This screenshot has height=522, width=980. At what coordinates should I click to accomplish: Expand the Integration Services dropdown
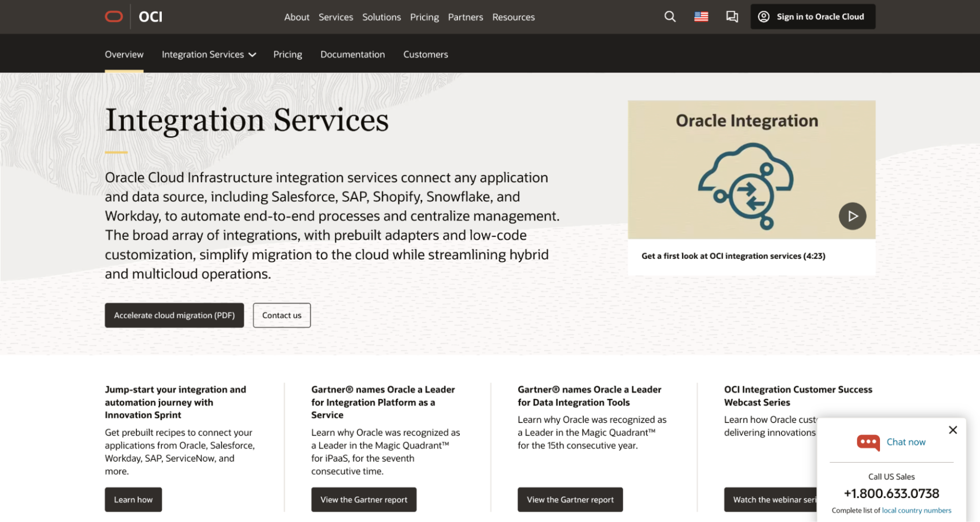208,54
